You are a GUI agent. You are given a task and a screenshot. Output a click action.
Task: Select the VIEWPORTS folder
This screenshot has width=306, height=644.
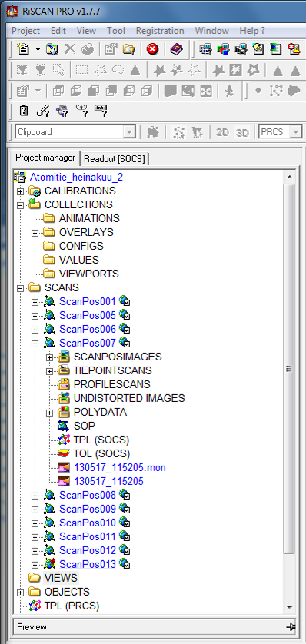click(x=88, y=274)
